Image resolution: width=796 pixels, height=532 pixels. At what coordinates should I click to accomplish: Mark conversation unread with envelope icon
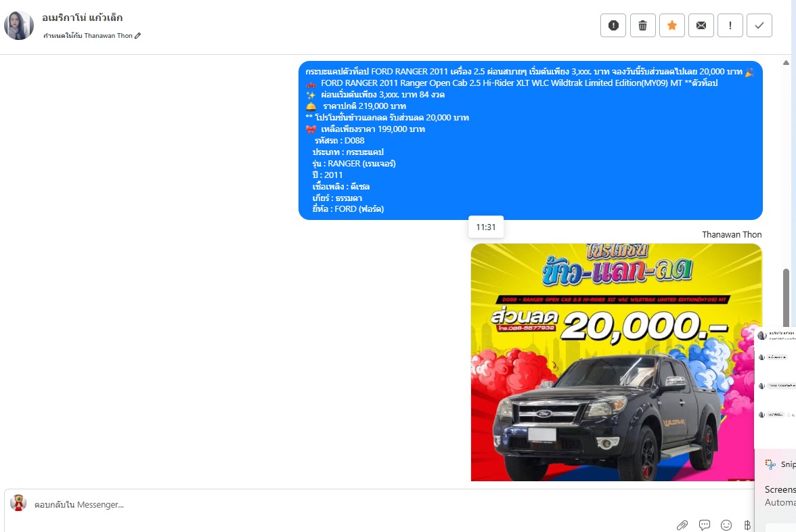point(701,26)
